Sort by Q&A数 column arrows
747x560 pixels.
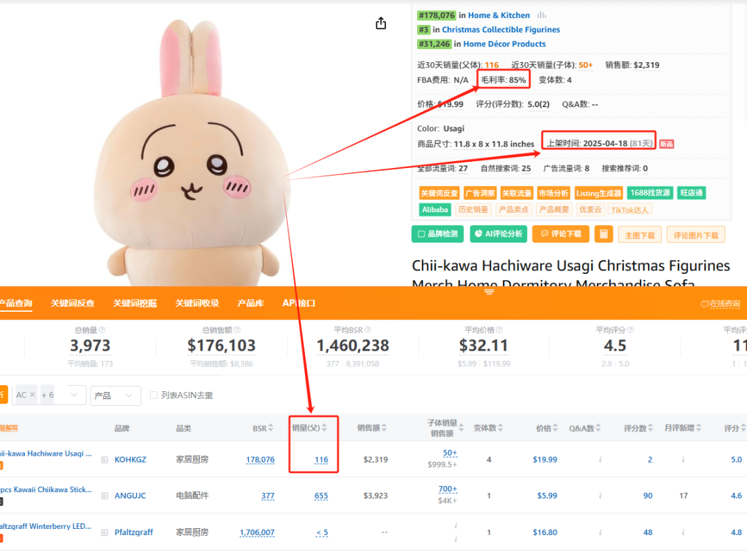598,428
